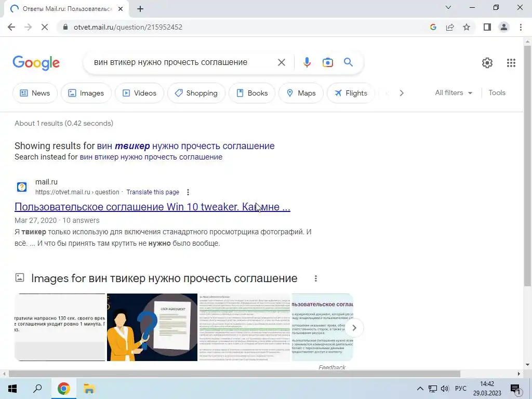Viewport: 532px width, 399px height.
Task: Click the Chrome taskbar icon
Action: pos(63,389)
